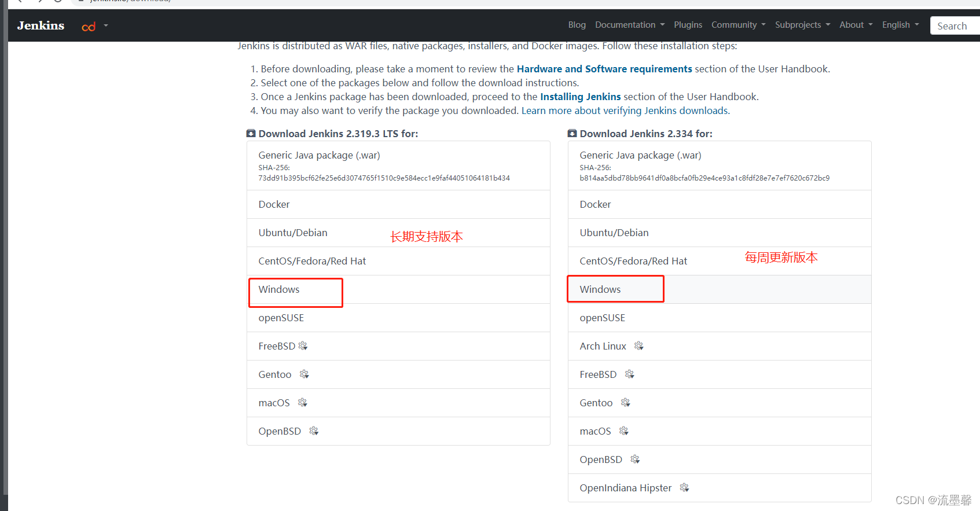Select LTS FreeBSD package text
This screenshot has width=980, height=511.
coord(277,346)
